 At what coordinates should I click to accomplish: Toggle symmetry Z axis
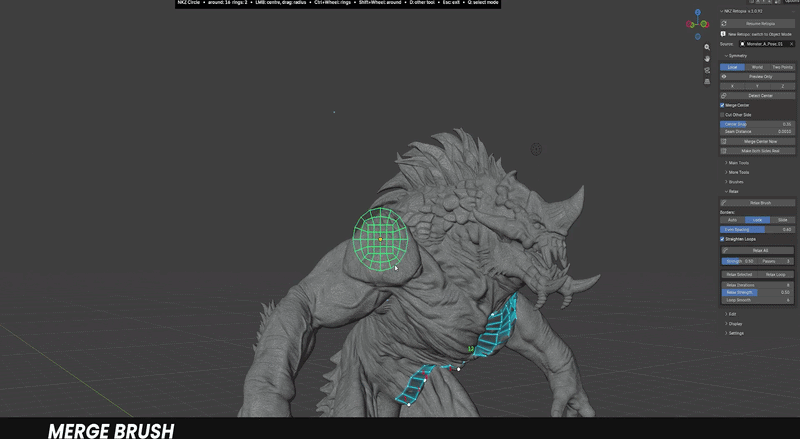(782, 86)
